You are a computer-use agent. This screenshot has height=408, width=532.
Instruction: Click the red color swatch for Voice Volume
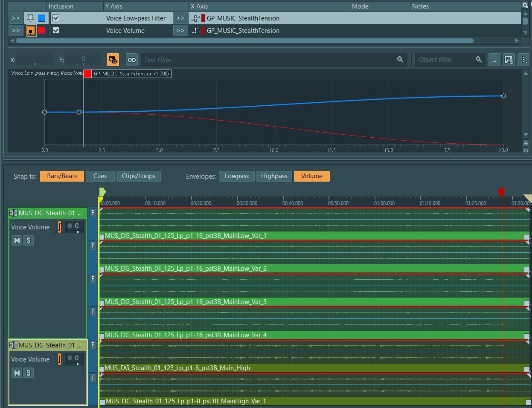click(41, 31)
